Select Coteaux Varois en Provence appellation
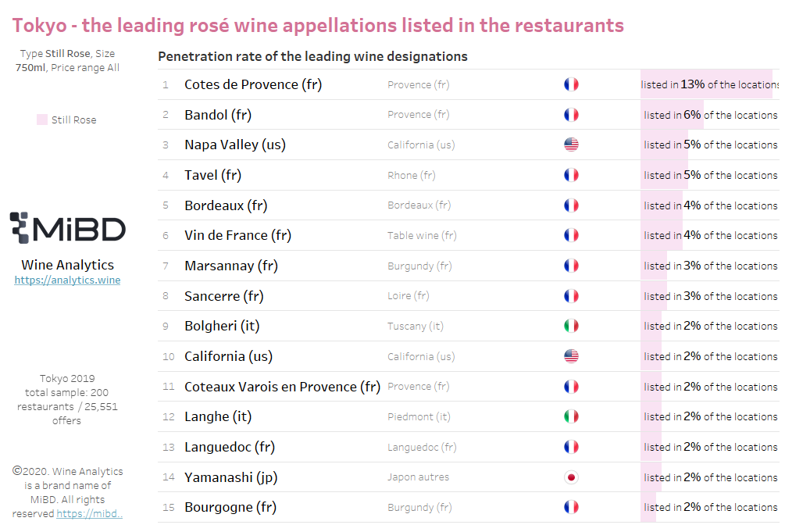Screen dimensions: 785x532 [282, 387]
